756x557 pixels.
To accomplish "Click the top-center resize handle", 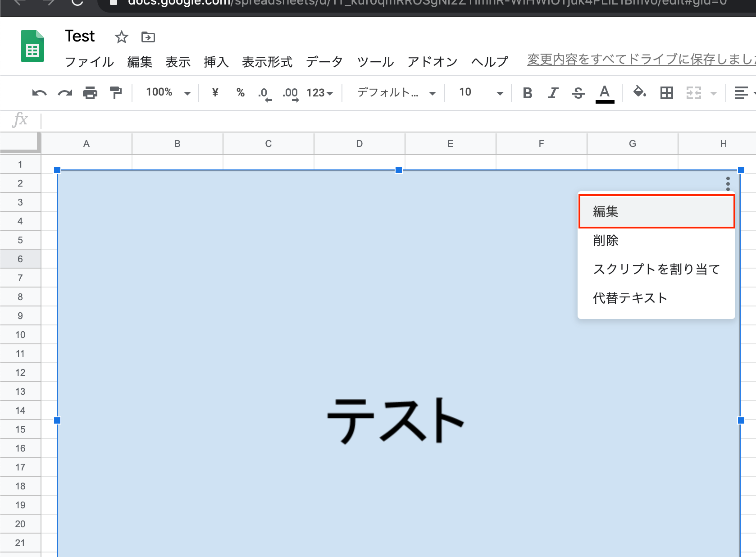I will pos(399,170).
